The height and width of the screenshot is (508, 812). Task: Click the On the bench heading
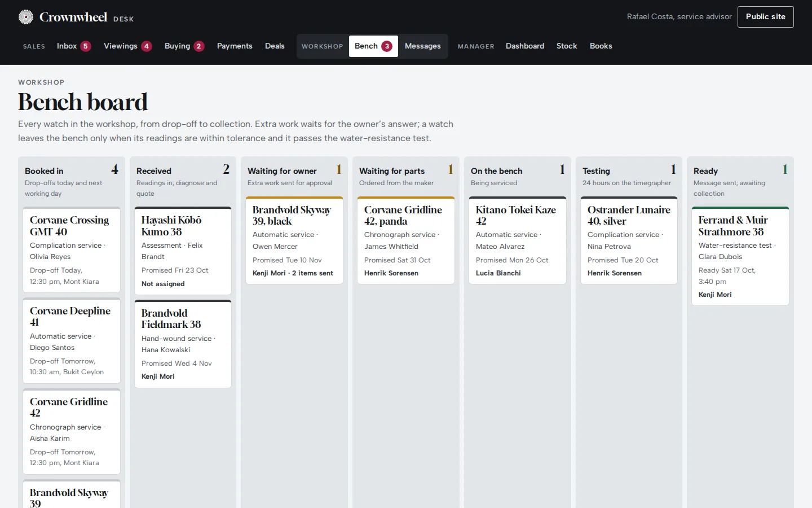tap(497, 171)
